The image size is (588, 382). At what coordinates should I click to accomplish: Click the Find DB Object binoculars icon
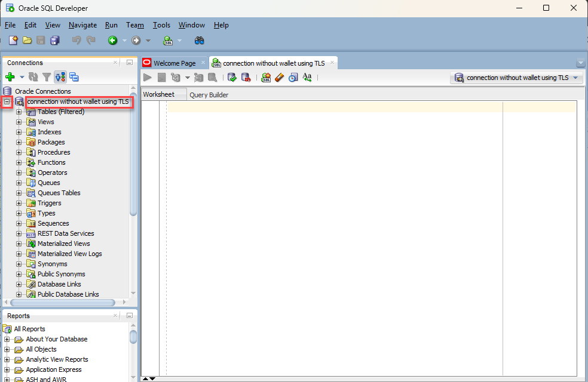point(200,41)
